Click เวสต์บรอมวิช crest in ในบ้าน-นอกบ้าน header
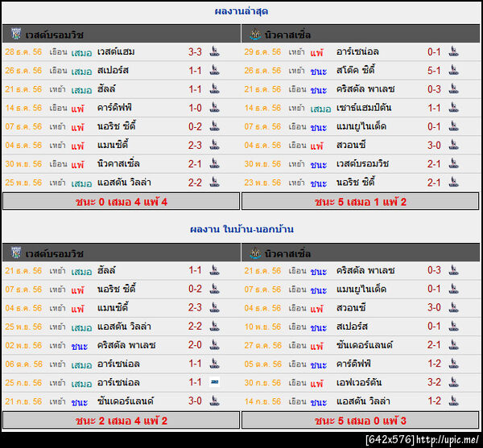Viewport: 483px width, 448px height. 16,253
